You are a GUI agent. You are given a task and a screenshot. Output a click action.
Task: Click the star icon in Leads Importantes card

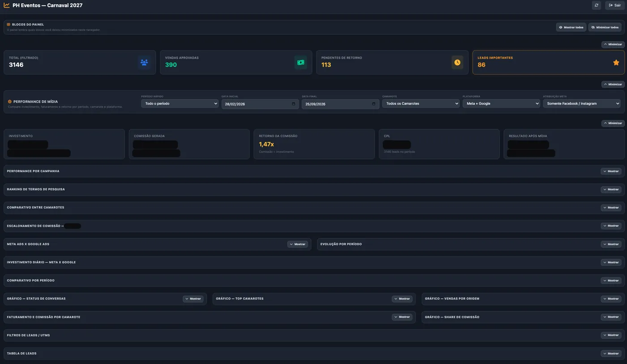616,63
